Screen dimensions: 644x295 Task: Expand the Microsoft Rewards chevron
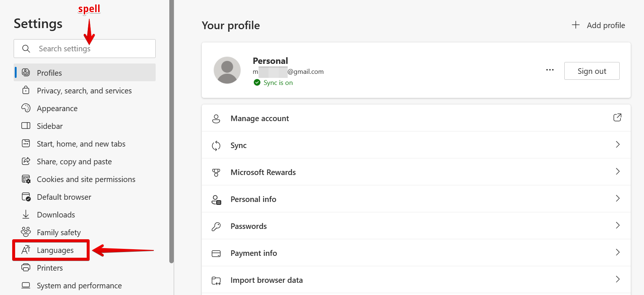click(x=617, y=172)
